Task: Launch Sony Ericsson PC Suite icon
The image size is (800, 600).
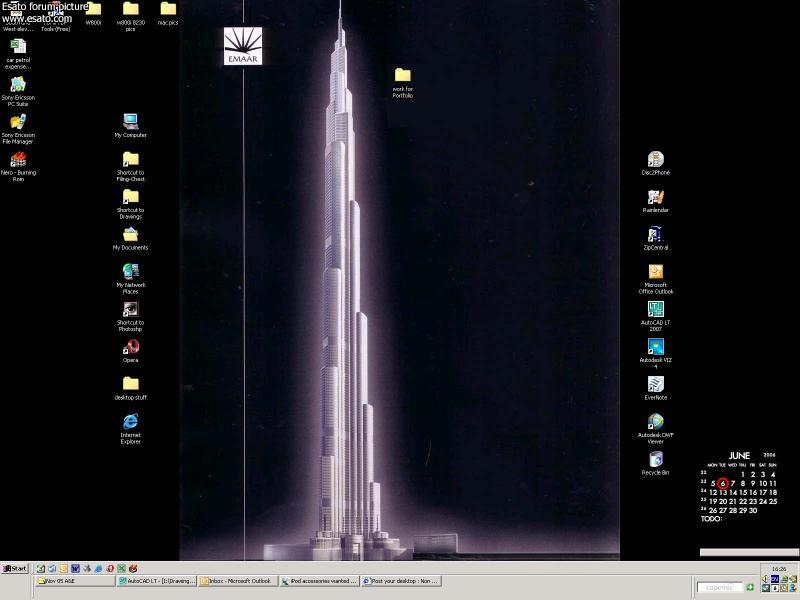Action: [x=18, y=91]
